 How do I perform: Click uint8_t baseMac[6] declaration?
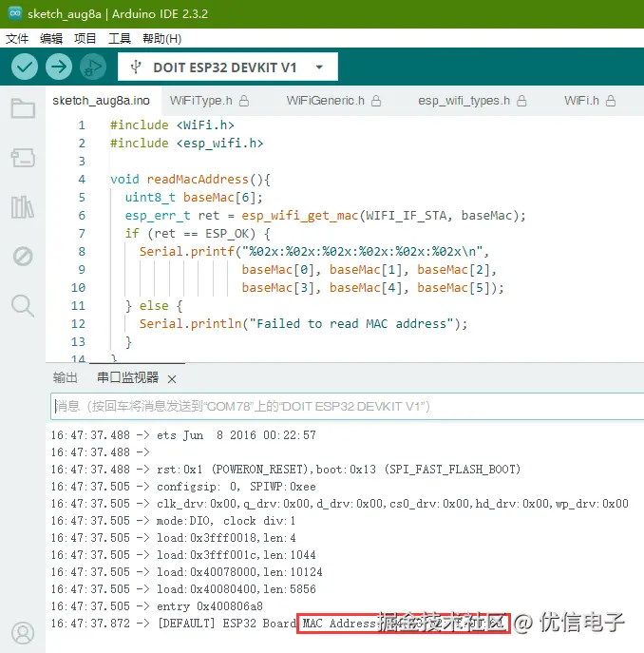click(x=194, y=198)
